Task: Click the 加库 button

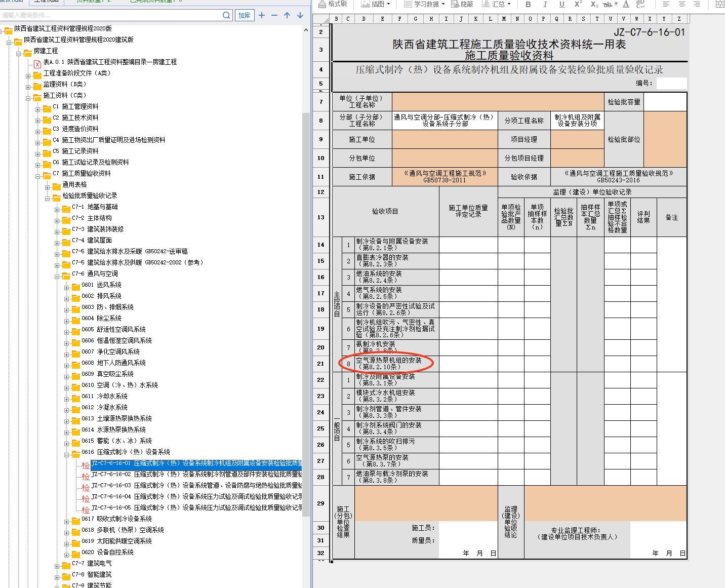Action: 244,15
